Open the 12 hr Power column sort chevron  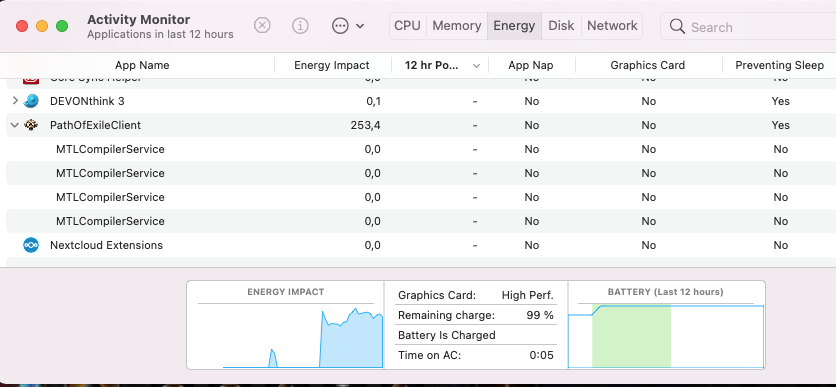pyautogui.click(x=477, y=66)
